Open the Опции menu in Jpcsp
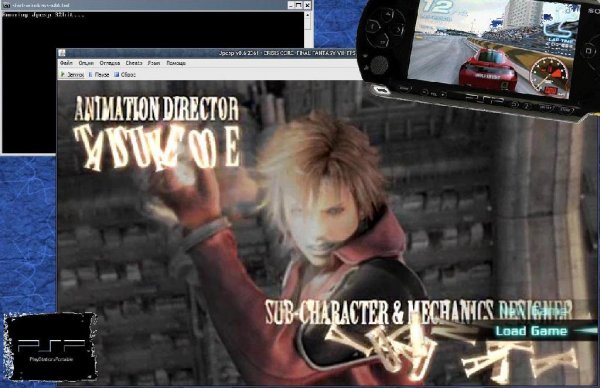 pyautogui.click(x=86, y=63)
